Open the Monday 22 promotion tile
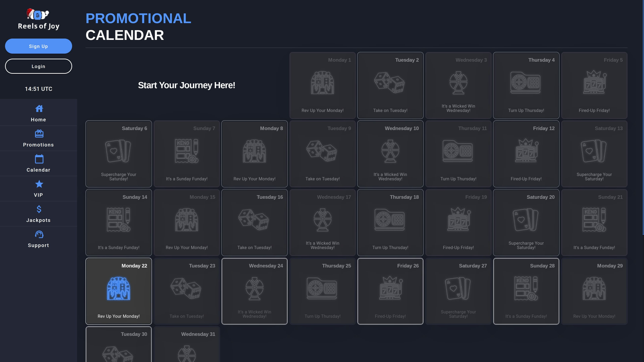This screenshot has height=362, width=644. [118, 291]
